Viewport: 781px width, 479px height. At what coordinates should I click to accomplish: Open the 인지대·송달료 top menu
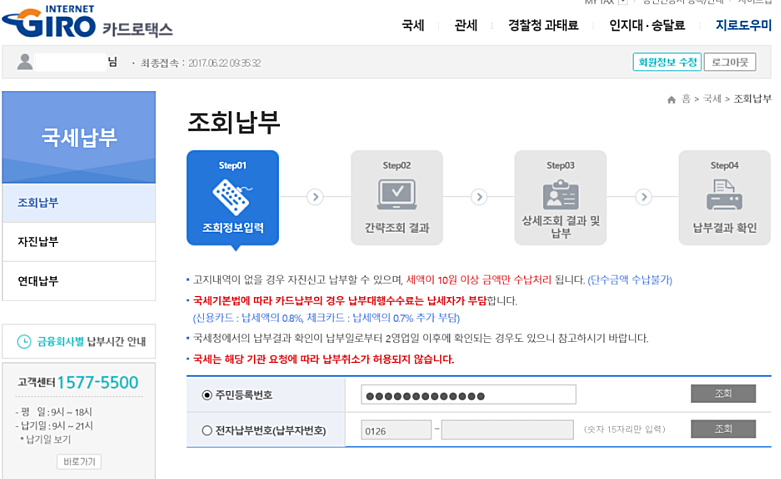coord(647,25)
